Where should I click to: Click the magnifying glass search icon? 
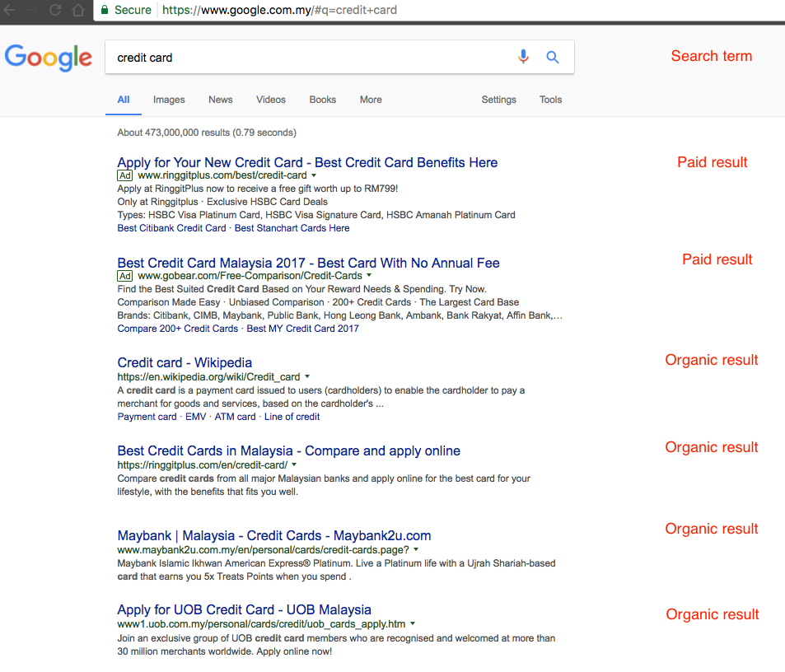point(552,57)
